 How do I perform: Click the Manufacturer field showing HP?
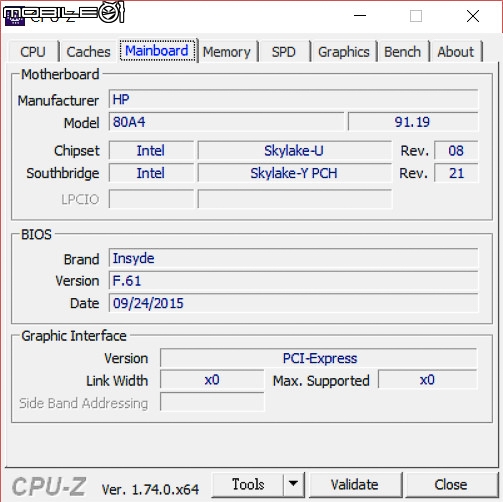click(x=294, y=99)
